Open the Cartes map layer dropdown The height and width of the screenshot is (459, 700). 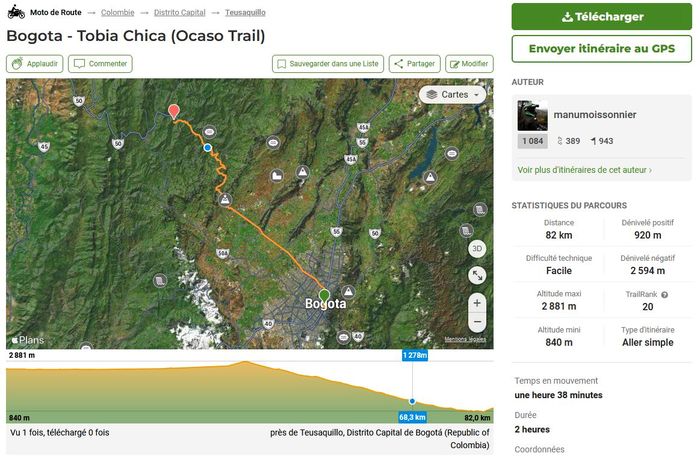[x=453, y=95]
